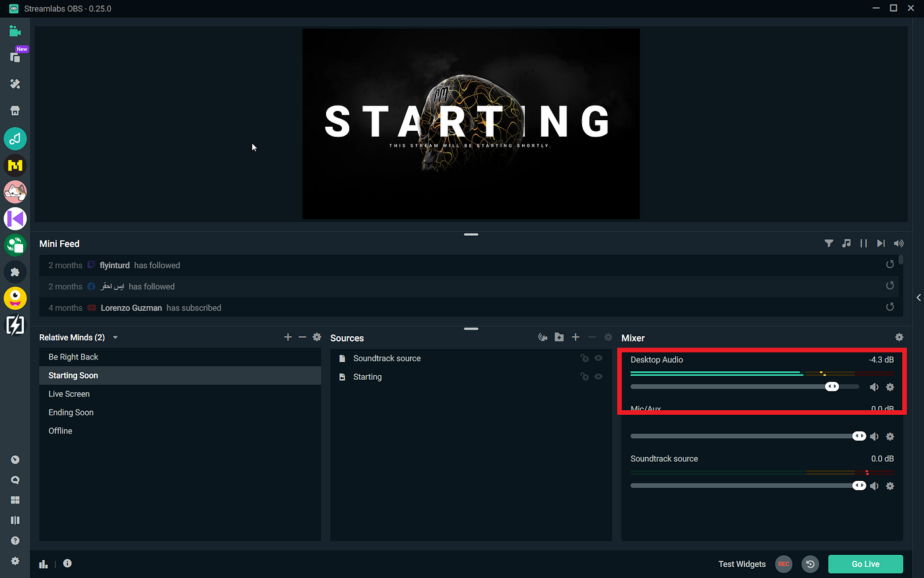This screenshot has width=924, height=578.
Task: Adjust the Mic/Aux volume slider
Action: (x=748, y=436)
